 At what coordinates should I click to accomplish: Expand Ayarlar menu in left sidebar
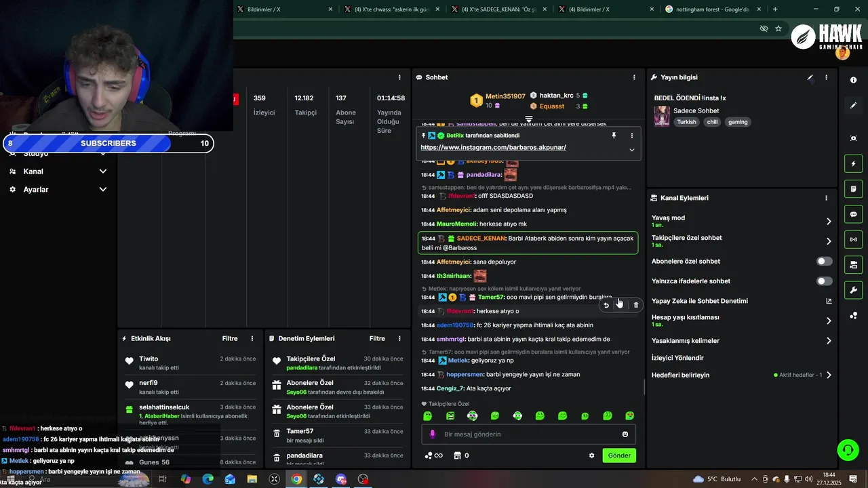coord(103,190)
